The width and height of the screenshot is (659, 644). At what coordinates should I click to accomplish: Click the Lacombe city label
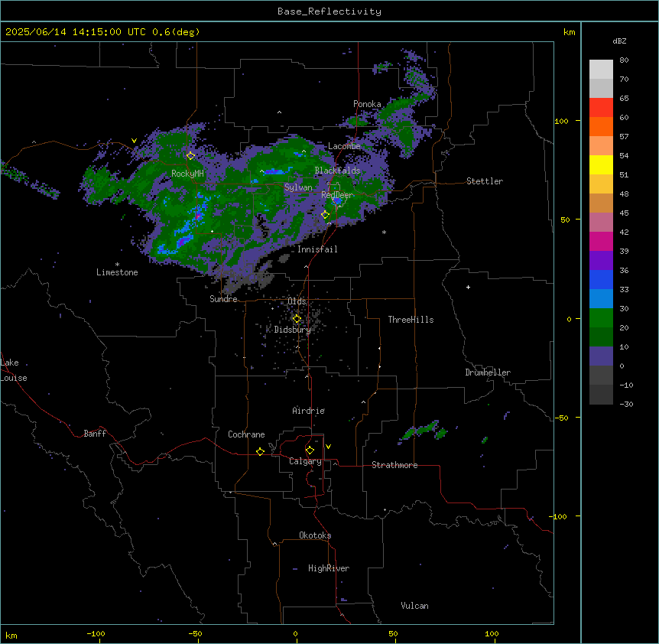click(x=344, y=146)
